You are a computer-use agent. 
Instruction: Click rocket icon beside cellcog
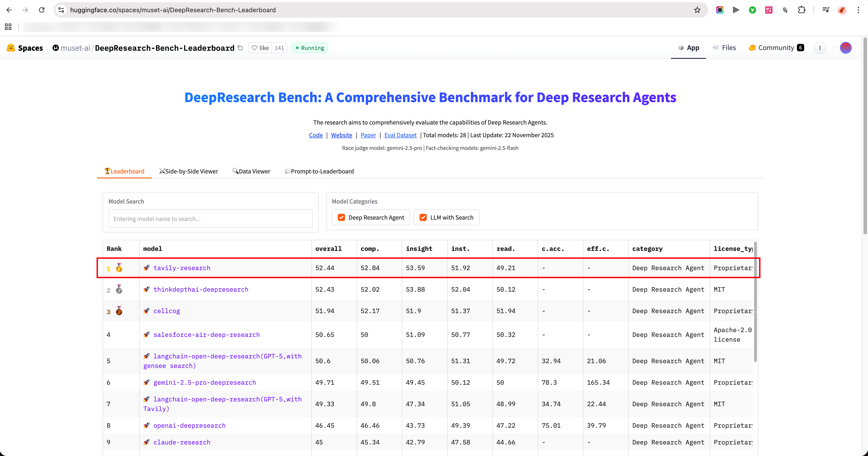click(146, 311)
